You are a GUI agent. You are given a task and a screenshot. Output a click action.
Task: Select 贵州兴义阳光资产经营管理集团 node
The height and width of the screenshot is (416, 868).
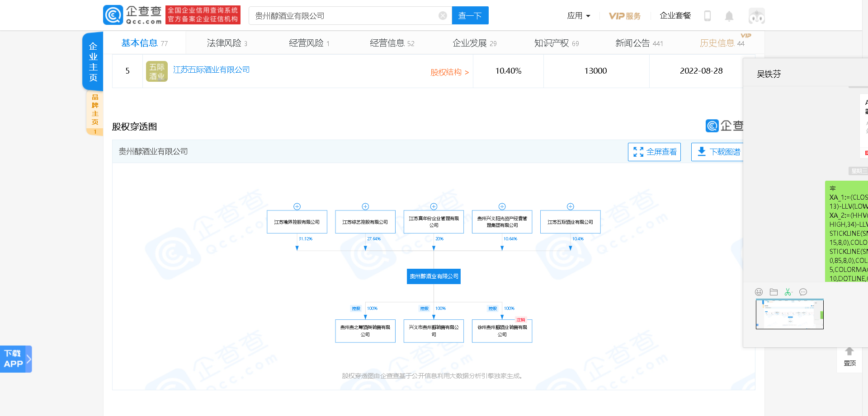(502, 222)
